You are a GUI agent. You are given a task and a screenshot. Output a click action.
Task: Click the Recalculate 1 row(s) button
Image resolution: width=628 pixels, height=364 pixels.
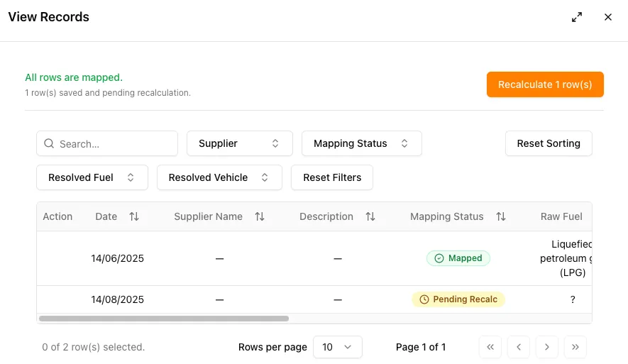tap(545, 84)
